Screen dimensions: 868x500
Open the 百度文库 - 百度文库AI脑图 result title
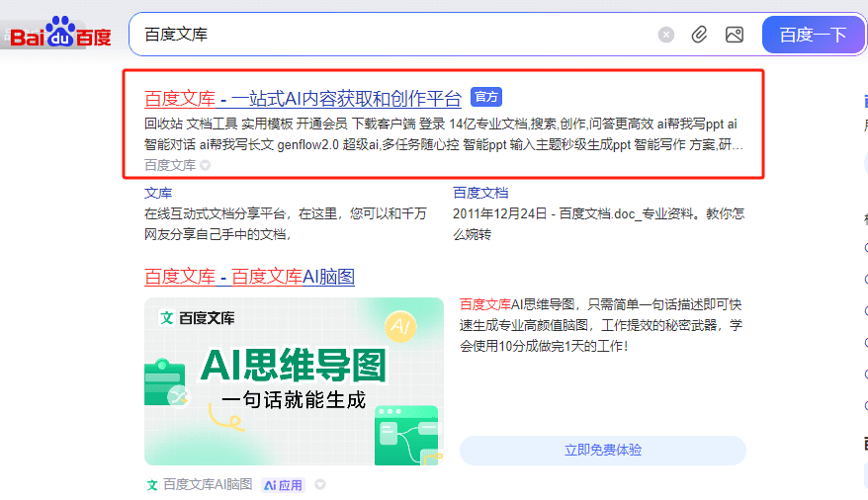249,277
